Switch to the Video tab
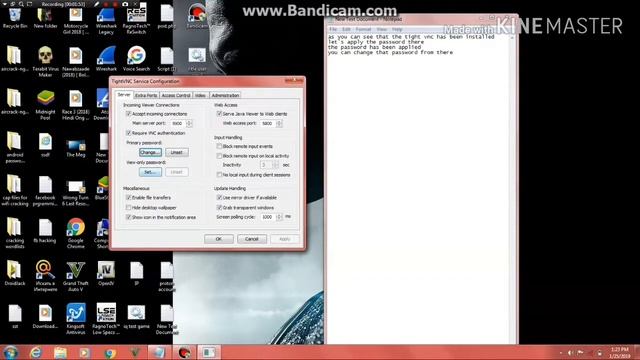The width and height of the screenshot is (640, 360). coord(200,96)
